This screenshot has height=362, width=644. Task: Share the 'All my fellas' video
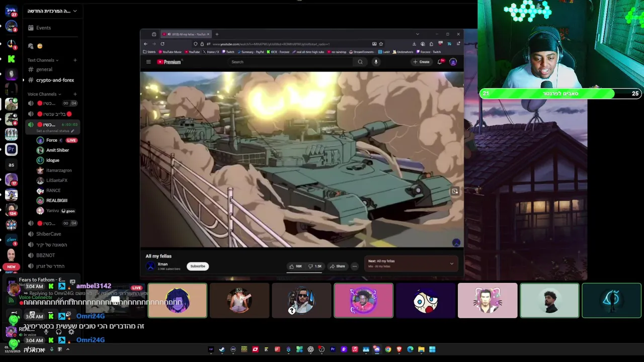[337, 266]
